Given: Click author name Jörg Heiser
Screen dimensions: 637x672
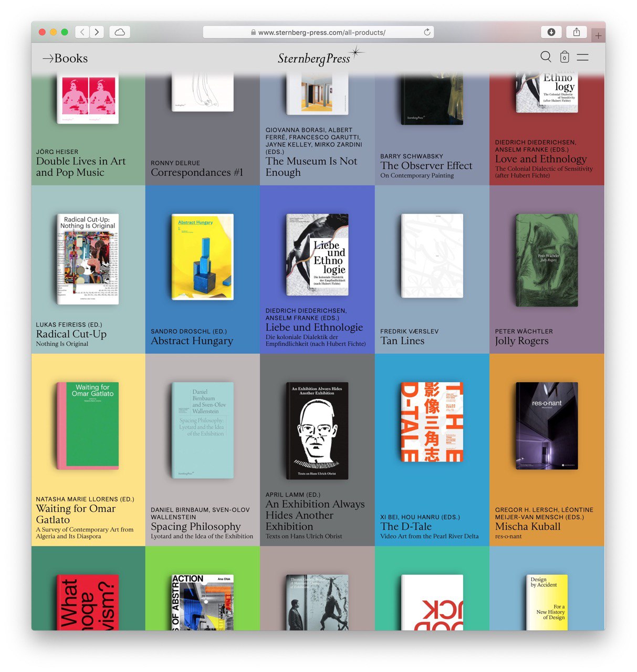Looking at the screenshot, I should pyautogui.click(x=57, y=152).
